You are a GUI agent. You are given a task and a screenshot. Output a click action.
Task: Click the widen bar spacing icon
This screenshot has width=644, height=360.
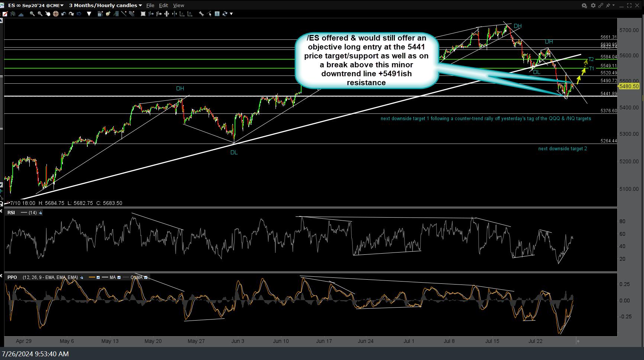[167, 14]
